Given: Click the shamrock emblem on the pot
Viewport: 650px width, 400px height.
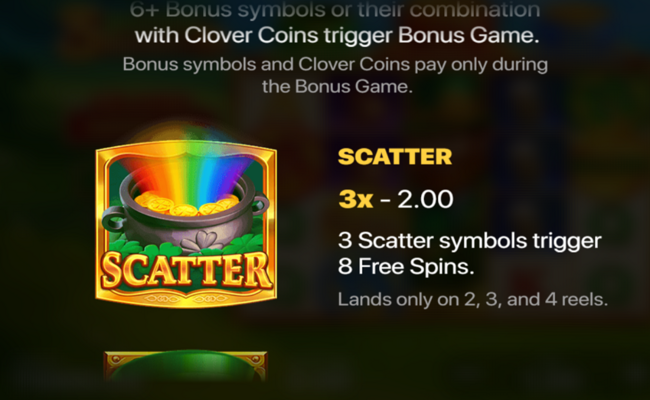Looking at the screenshot, I should [x=202, y=241].
